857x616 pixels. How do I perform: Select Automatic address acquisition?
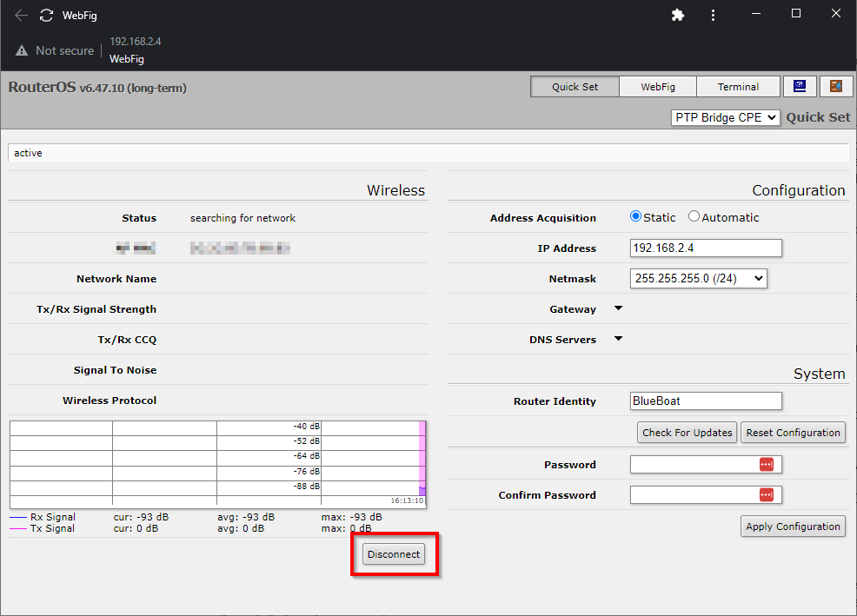(x=694, y=217)
